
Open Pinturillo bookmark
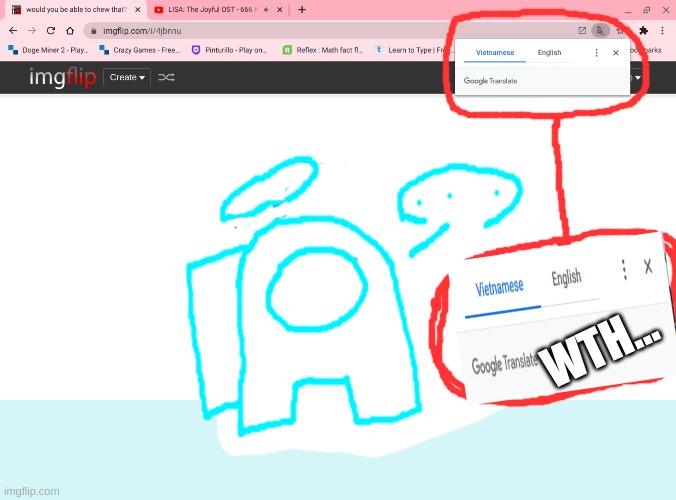[229, 50]
